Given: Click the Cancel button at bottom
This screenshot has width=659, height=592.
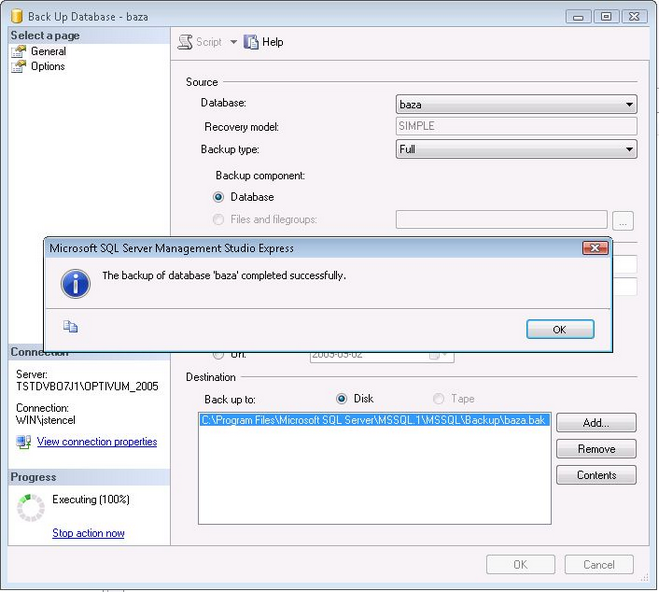Looking at the screenshot, I should pyautogui.click(x=599, y=564).
